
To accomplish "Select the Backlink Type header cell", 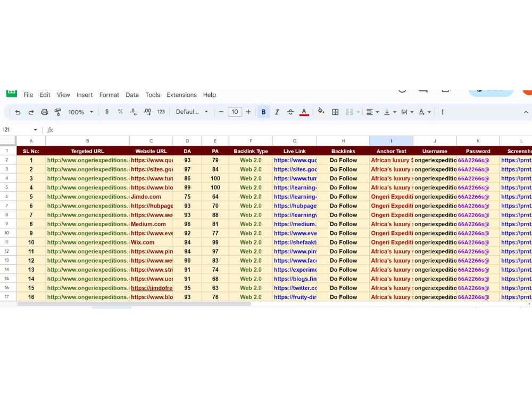I will coord(251,151).
